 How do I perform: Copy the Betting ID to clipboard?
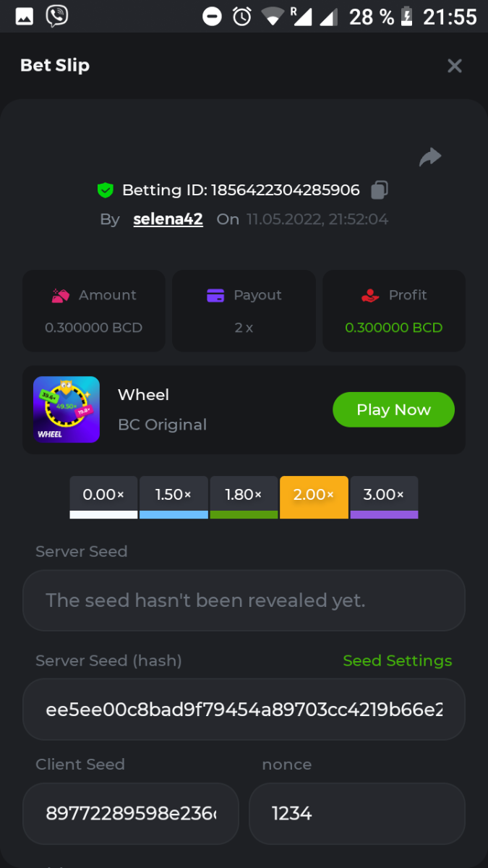click(380, 190)
